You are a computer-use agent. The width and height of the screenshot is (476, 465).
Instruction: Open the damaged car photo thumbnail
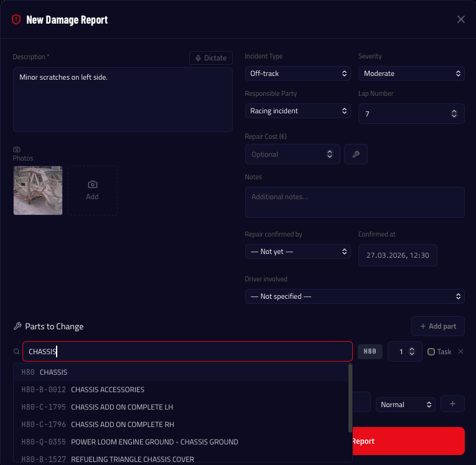pos(38,190)
